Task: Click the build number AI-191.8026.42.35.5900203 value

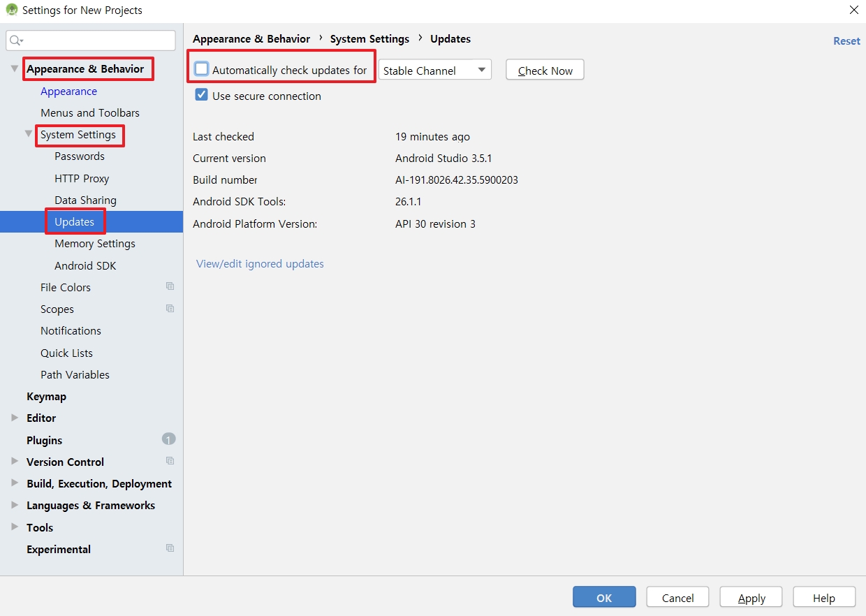Action: [457, 179]
